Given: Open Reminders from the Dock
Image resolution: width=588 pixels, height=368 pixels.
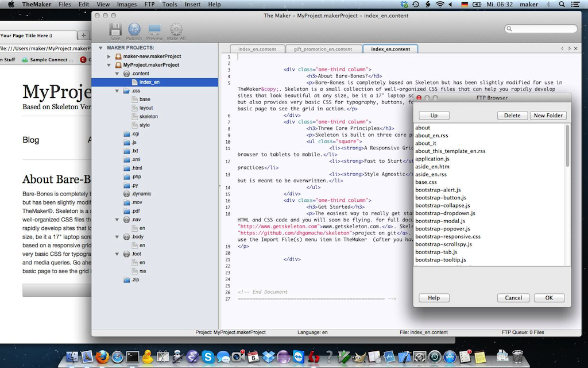Looking at the screenshot, I should pos(465,356).
